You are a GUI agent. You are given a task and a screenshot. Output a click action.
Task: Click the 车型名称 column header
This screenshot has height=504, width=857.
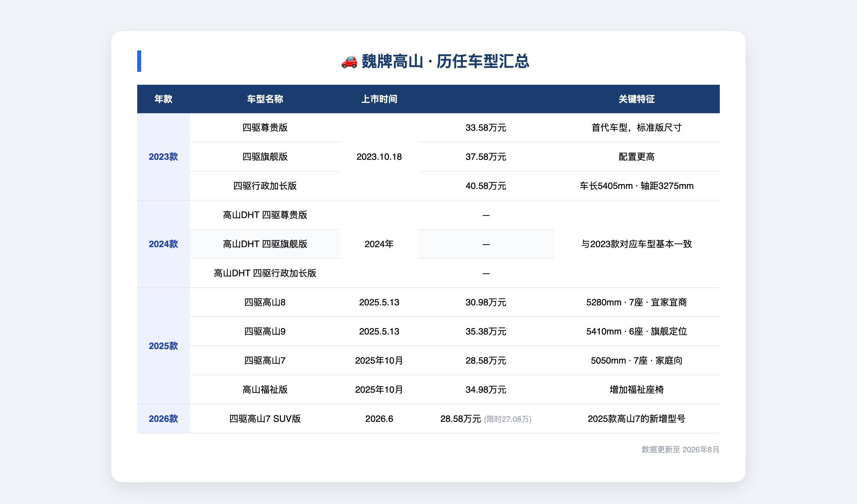265,99
